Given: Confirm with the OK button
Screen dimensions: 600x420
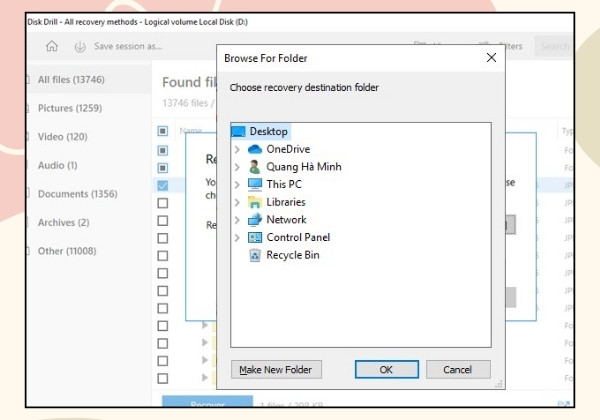Looking at the screenshot, I should (x=386, y=370).
